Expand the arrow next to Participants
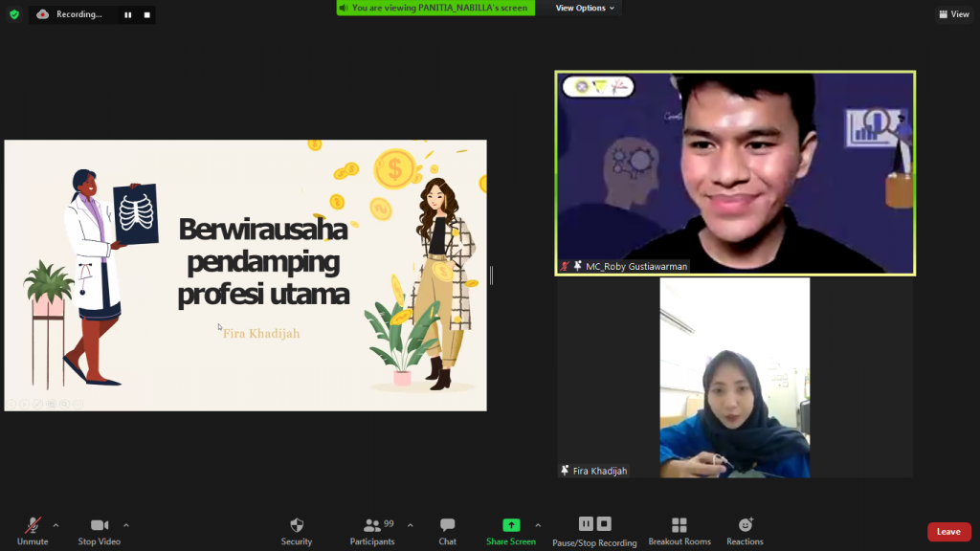 tap(411, 525)
